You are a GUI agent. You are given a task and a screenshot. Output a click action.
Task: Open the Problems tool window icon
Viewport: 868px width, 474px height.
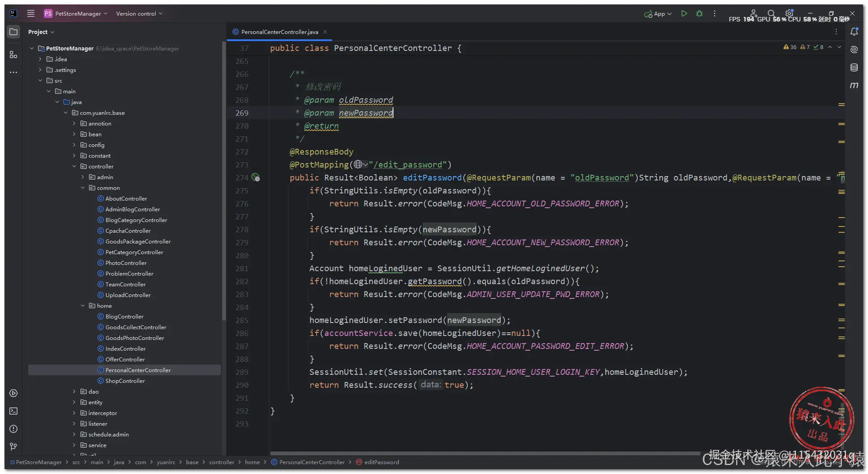point(13,429)
